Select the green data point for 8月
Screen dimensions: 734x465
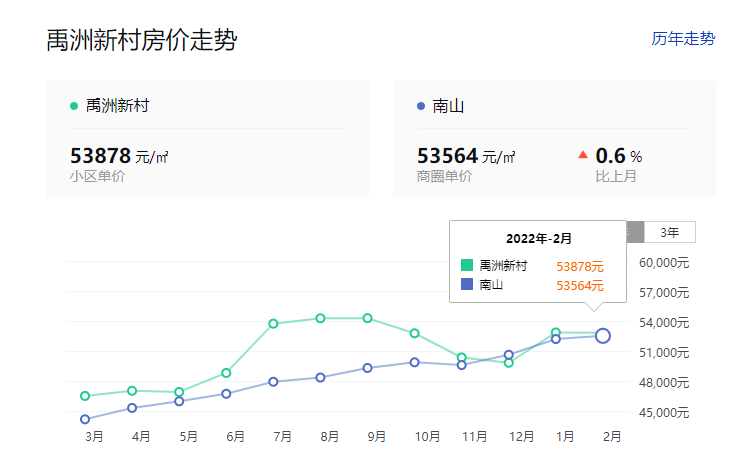coord(320,318)
